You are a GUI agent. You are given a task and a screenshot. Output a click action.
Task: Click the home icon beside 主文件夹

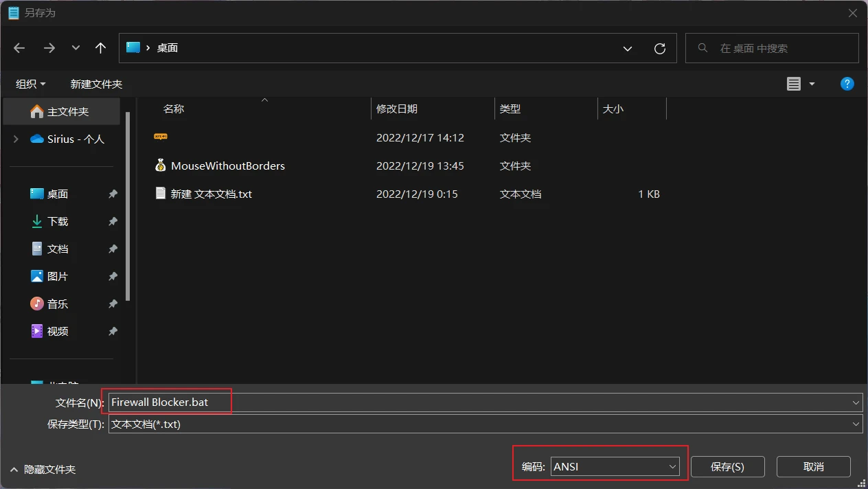point(37,111)
